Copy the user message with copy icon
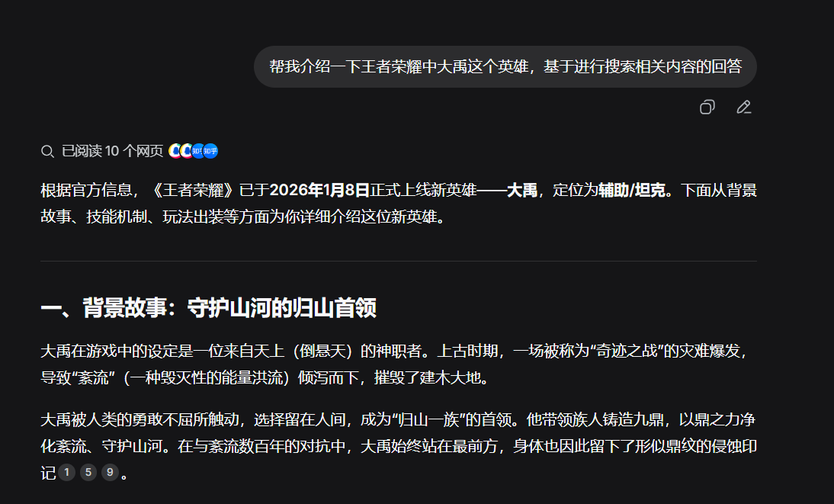 tap(707, 108)
